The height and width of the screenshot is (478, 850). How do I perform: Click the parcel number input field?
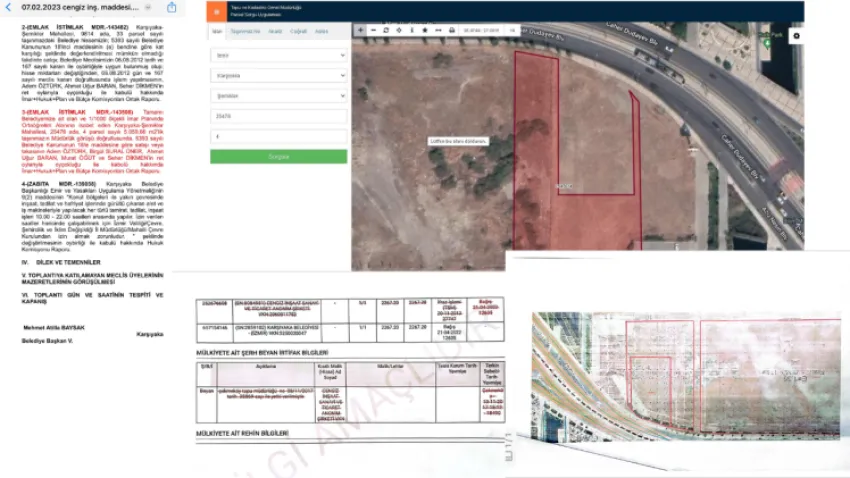point(278,136)
